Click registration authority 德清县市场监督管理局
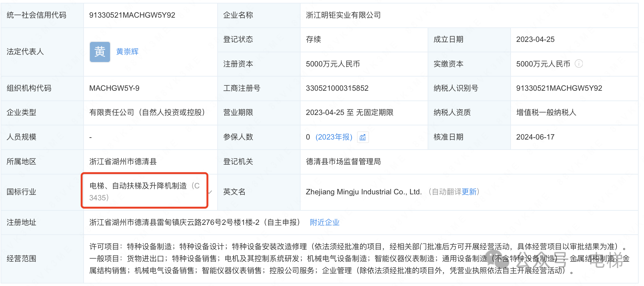 click(343, 162)
